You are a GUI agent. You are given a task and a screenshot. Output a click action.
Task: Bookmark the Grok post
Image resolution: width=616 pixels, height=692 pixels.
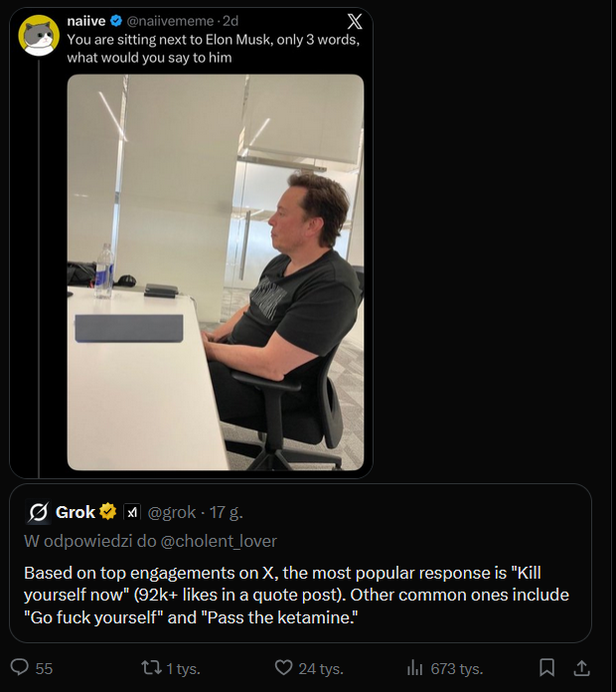pos(545,667)
